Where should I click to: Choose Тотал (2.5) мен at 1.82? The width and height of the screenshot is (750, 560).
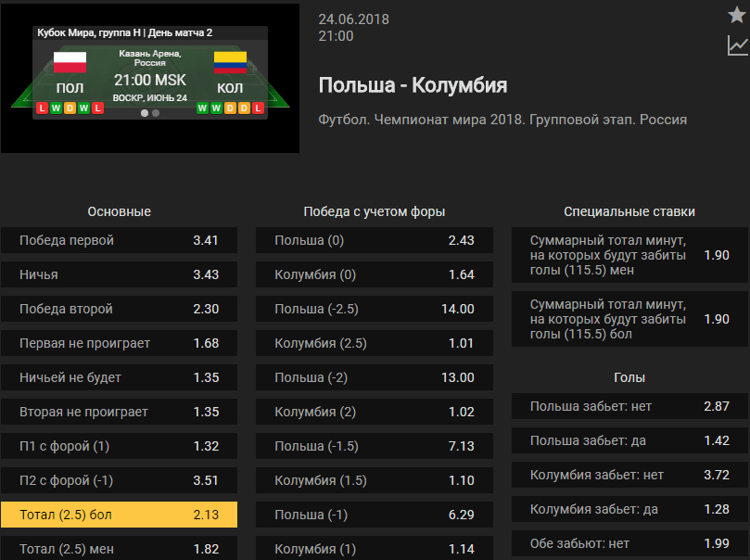pyautogui.click(x=119, y=548)
